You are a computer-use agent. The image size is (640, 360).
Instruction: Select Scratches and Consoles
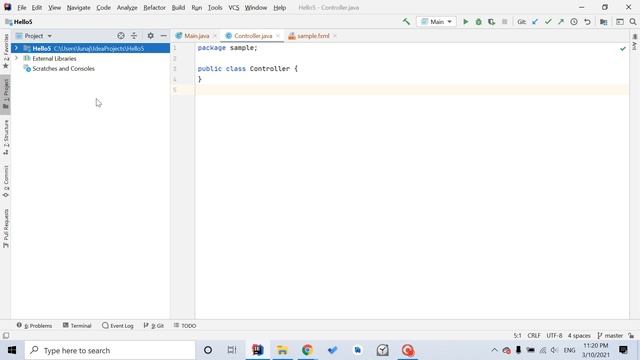63,69
